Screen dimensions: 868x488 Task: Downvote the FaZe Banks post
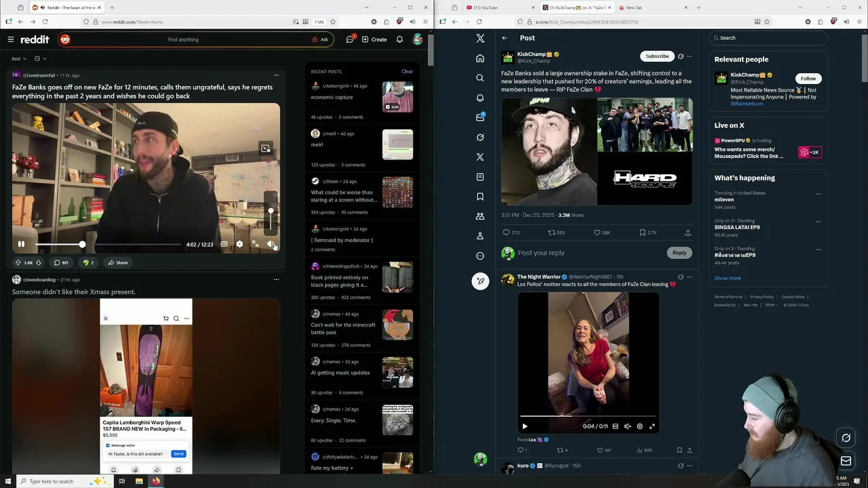(x=39, y=262)
